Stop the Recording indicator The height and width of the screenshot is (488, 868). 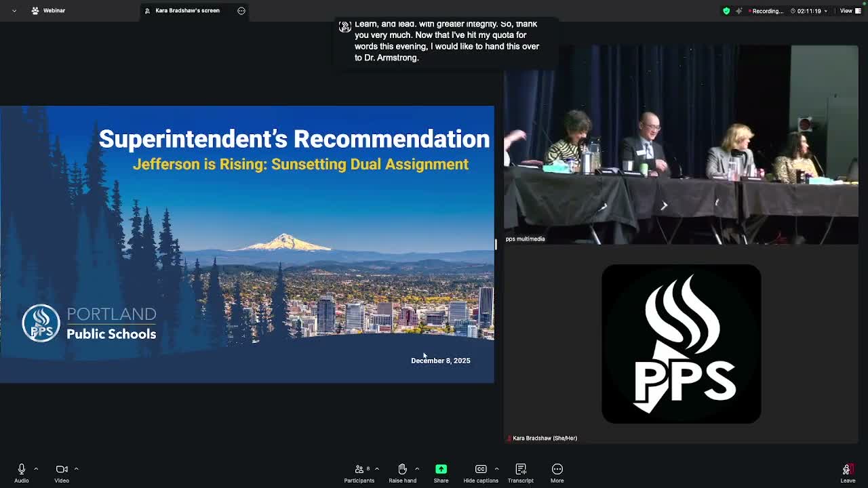pyautogui.click(x=766, y=11)
